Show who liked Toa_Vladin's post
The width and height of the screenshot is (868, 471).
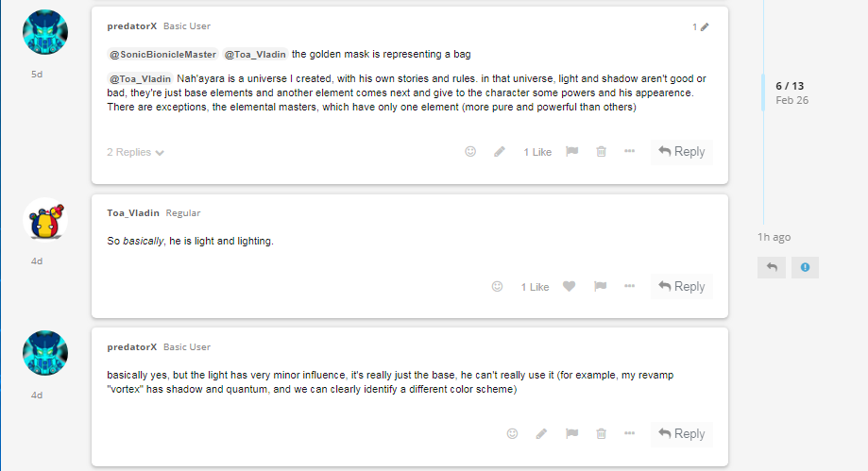535,287
